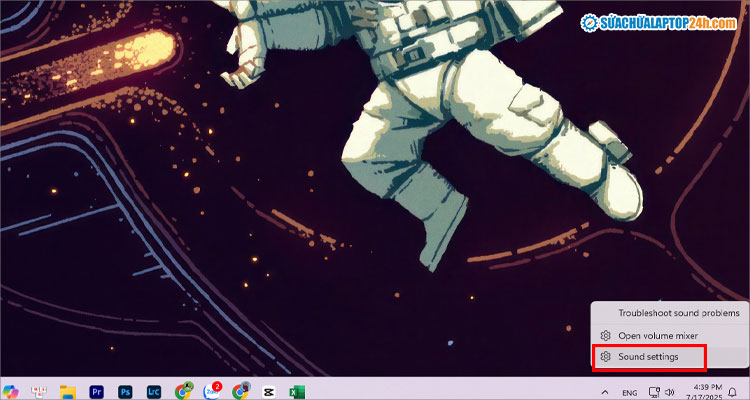This screenshot has height=400, width=750.
Task: Click the volume speaker tray icon
Action: coord(669,392)
